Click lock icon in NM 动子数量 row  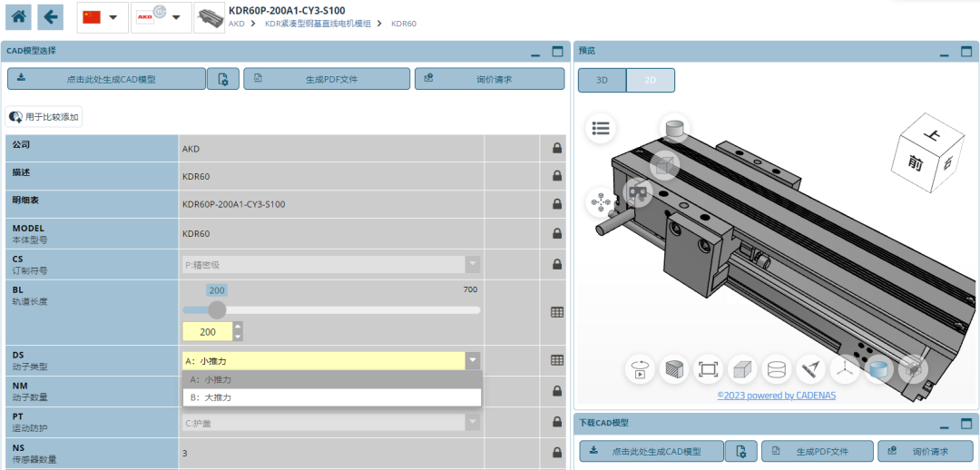(x=556, y=391)
